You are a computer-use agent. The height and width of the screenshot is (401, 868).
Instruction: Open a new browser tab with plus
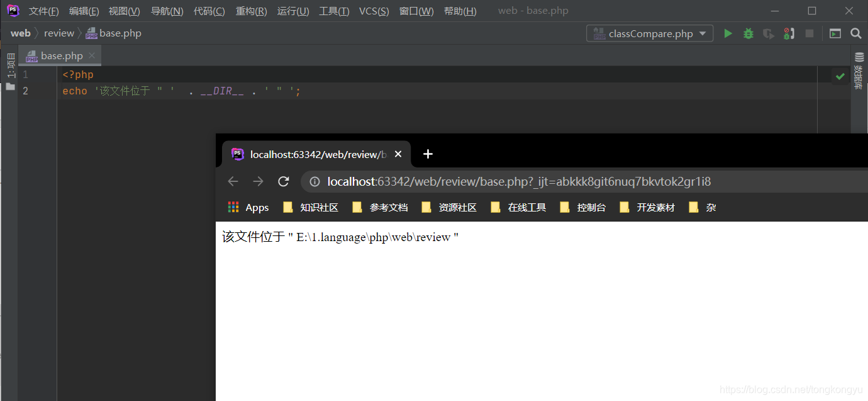(428, 154)
